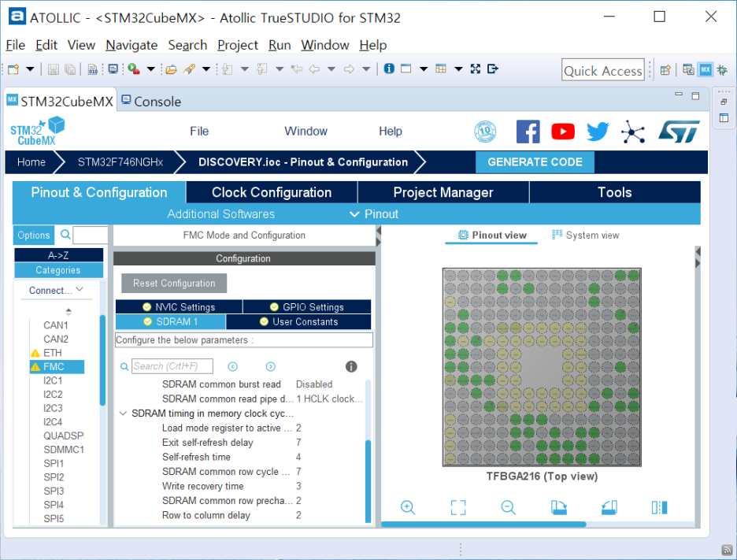Click the parameter search field
The image size is (737, 560).
point(172,366)
